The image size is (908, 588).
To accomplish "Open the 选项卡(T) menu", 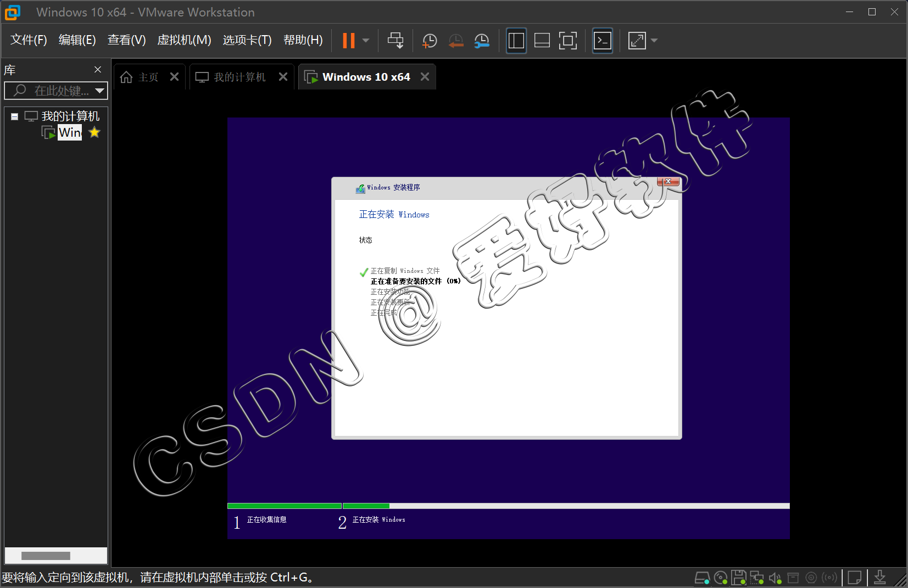I will [x=247, y=40].
